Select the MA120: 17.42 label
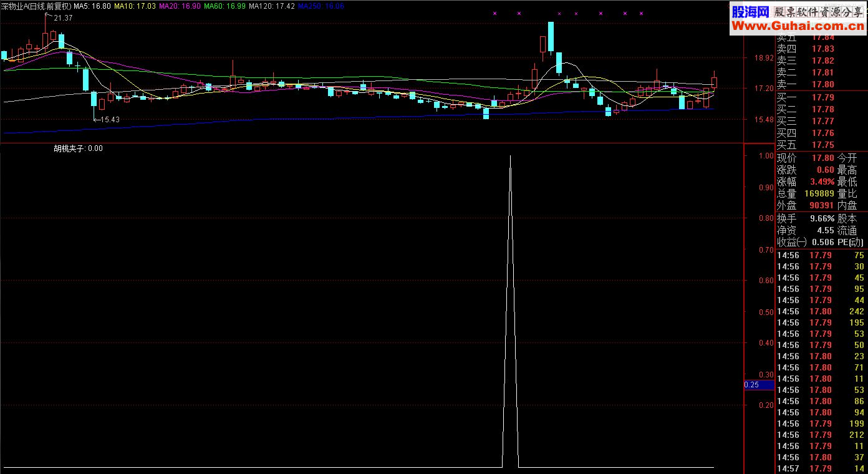The width and height of the screenshot is (868, 474). click(x=272, y=6)
